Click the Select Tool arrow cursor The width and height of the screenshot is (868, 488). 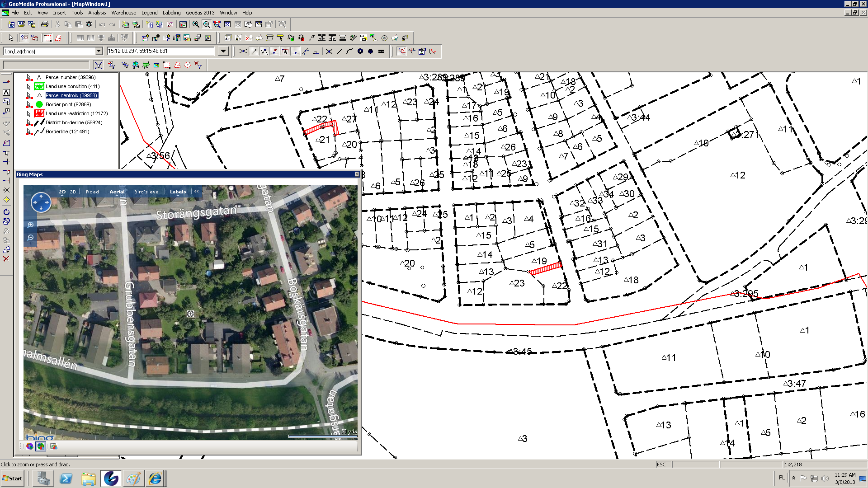[x=11, y=38]
